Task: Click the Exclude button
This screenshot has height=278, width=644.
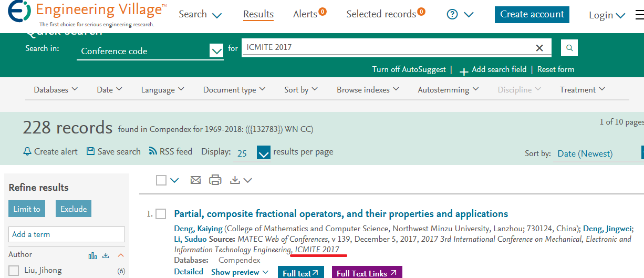Action: pos(74,209)
